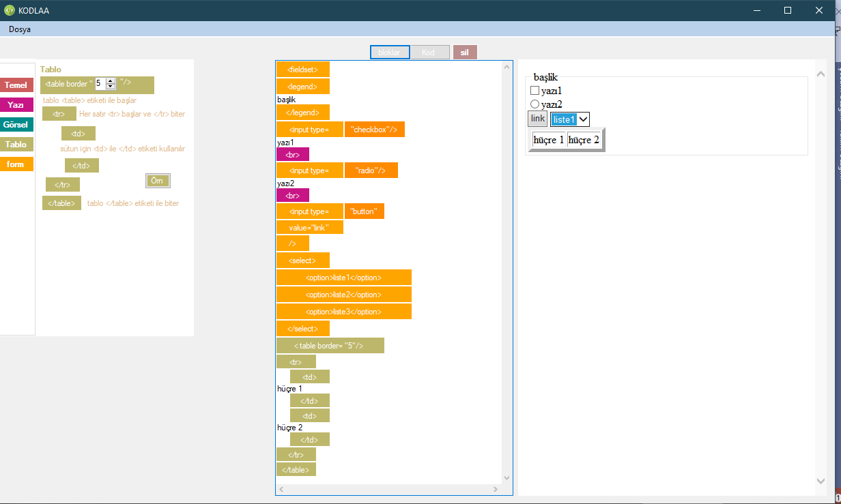Select the </legend> block in workspace

(303, 113)
